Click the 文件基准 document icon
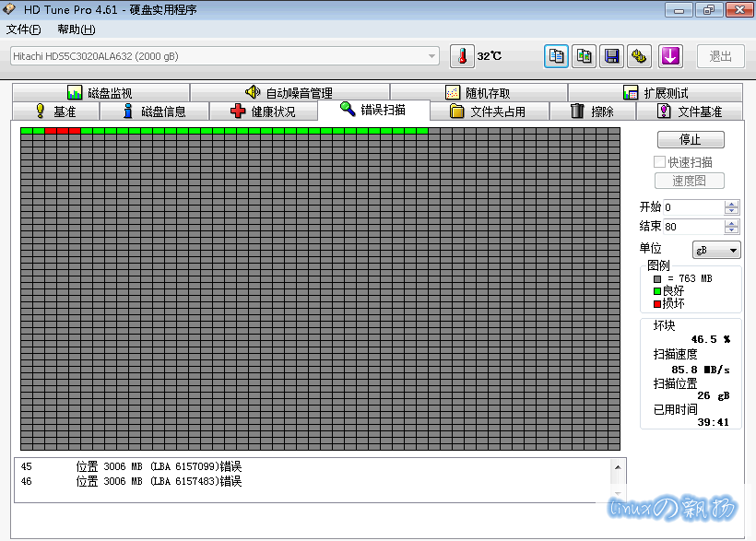Image resolution: width=756 pixels, height=541 pixels. [x=664, y=111]
